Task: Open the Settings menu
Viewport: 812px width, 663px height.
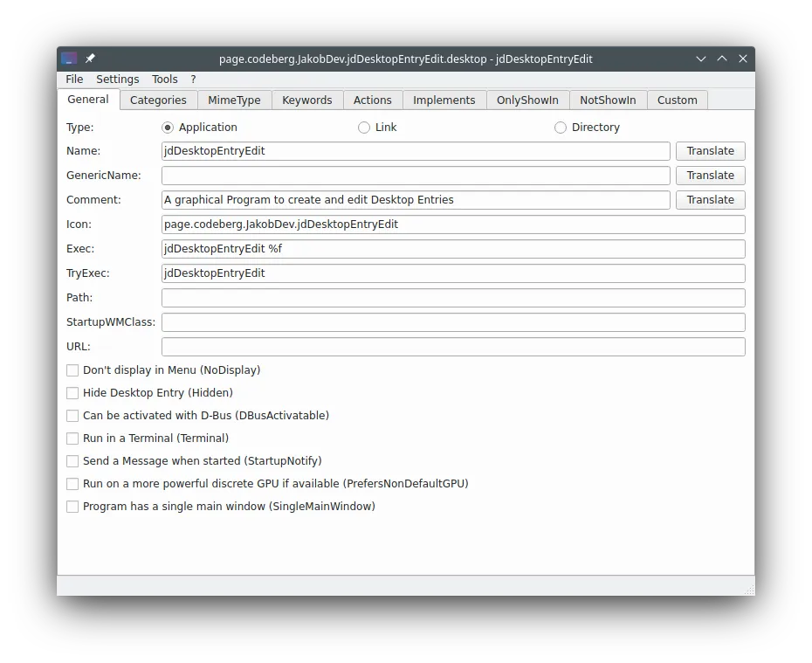Action: pyautogui.click(x=117, y=79)
